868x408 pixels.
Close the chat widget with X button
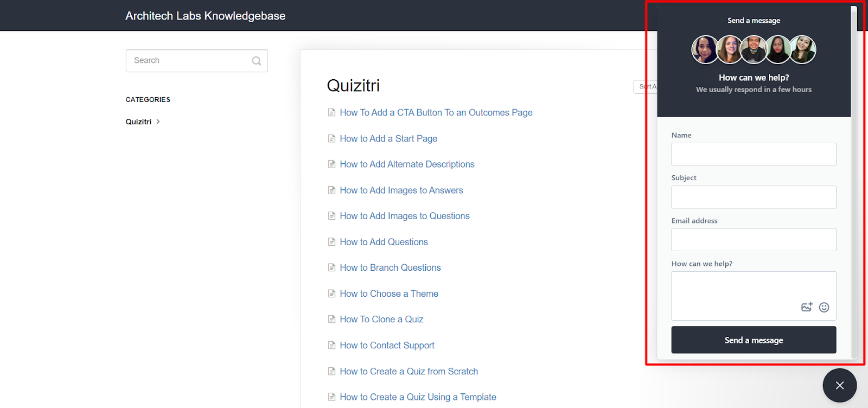pyautogui.click(x=840, y=385)
